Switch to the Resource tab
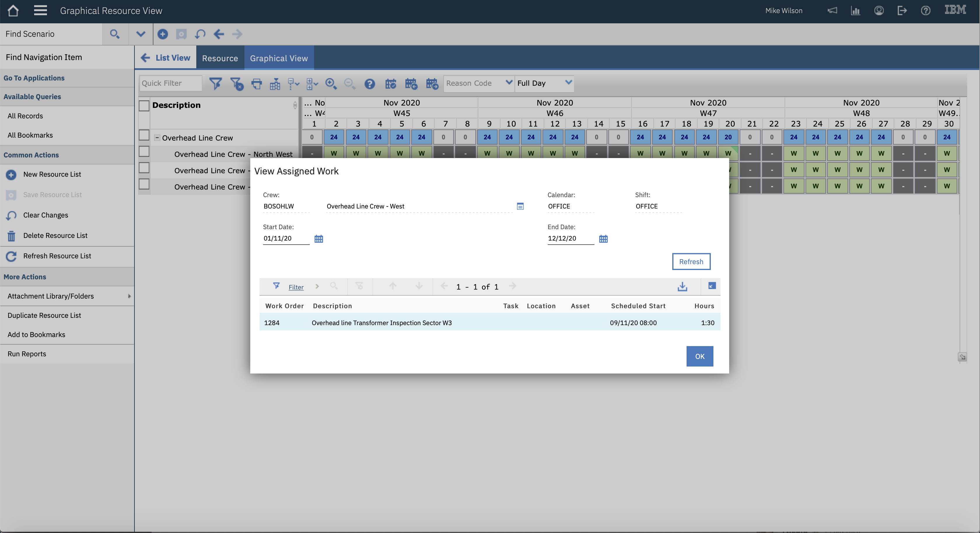 (x=220, y=58)
